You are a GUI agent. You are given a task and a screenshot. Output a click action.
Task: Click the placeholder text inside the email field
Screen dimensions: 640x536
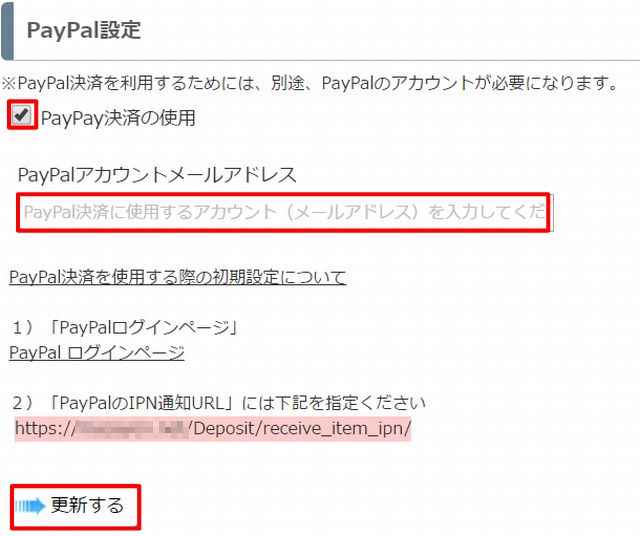click(x=284, y=213)
